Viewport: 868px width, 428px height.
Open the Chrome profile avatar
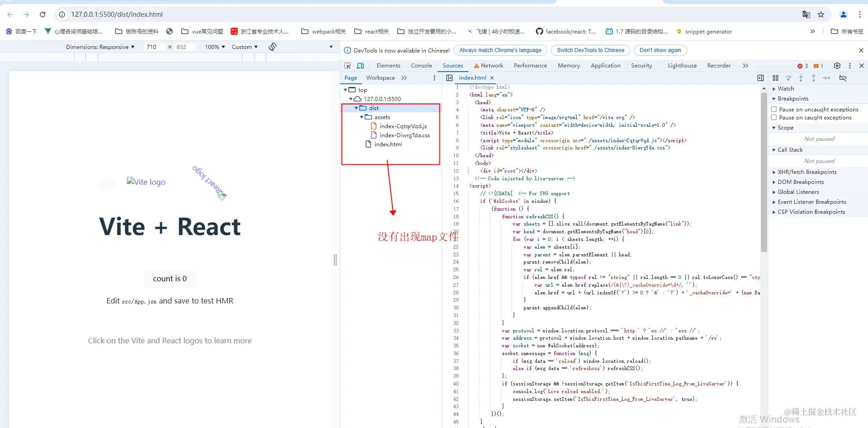point(844,14)
